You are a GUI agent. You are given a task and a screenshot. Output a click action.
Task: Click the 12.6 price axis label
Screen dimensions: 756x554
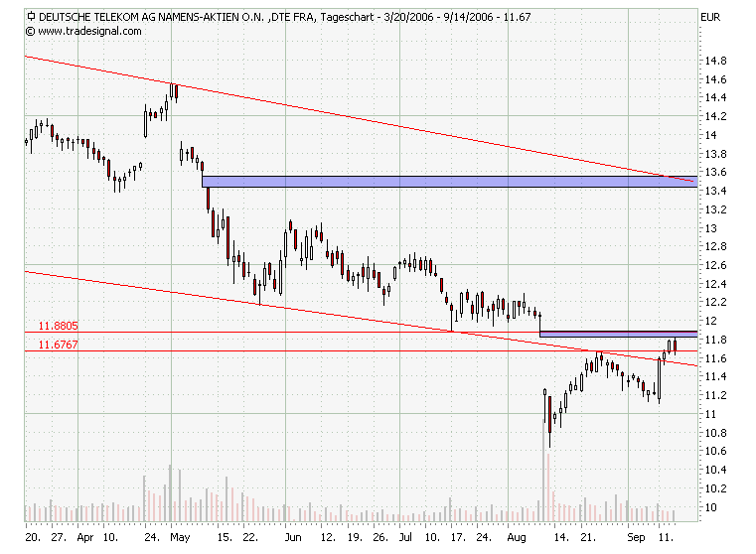tap(715, 265)
